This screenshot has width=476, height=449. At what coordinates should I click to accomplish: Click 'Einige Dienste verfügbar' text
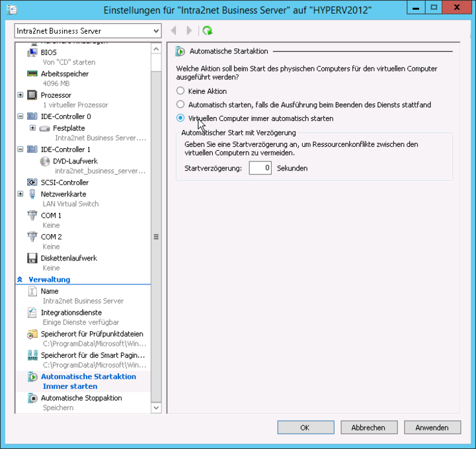(x=81, y=323)
